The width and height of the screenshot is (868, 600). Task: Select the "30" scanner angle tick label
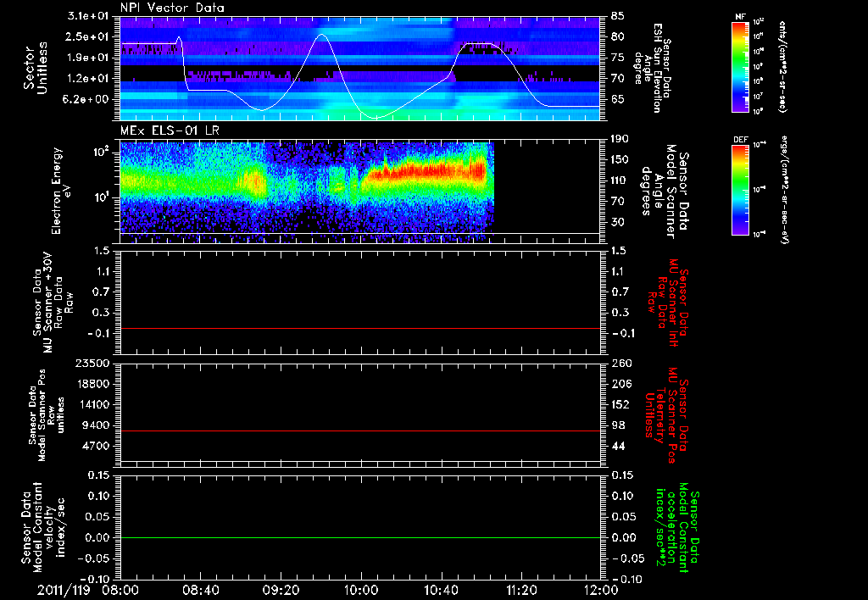tap(618, 222)
